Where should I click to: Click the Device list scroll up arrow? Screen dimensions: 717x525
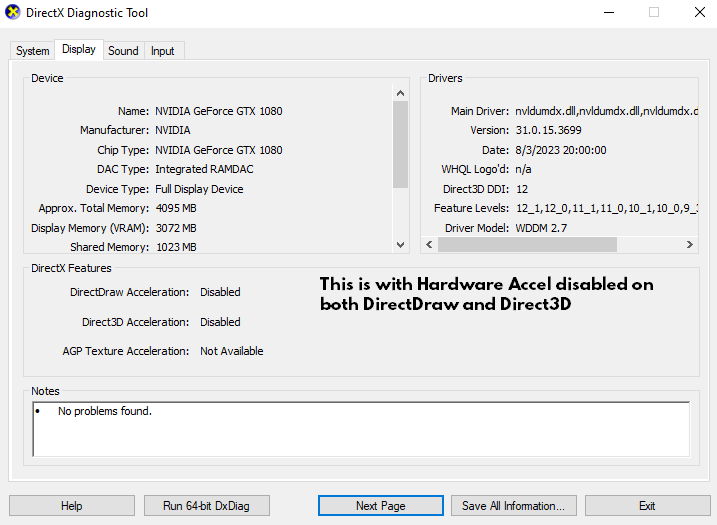(x=401, y=93)
